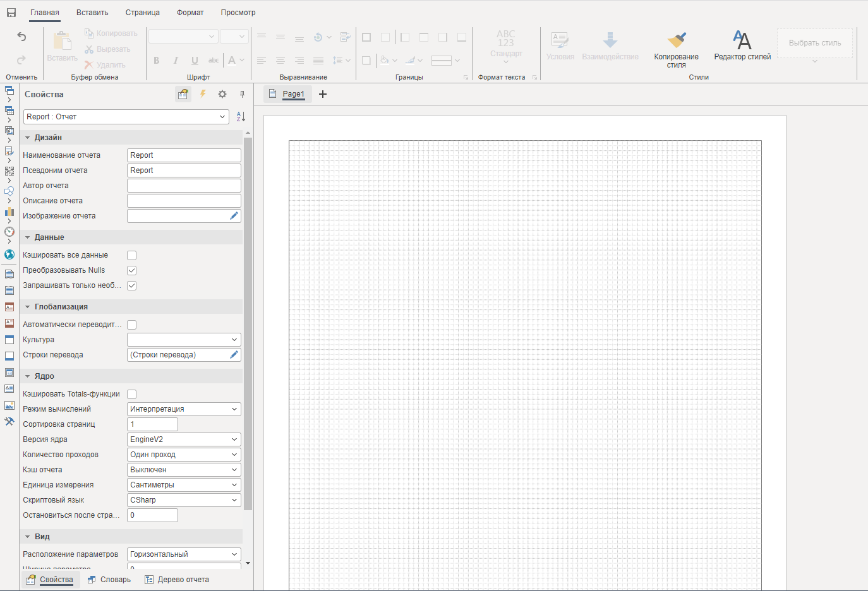Open the Режим вычислений dropdown
Screen dimensions: 868x591
pos(184,409)
